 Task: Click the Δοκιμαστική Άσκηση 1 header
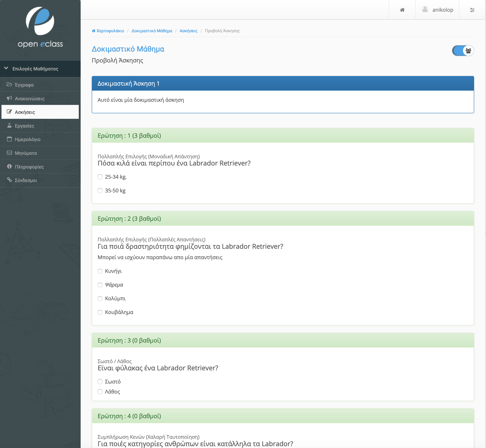click(x=283, y=83)
